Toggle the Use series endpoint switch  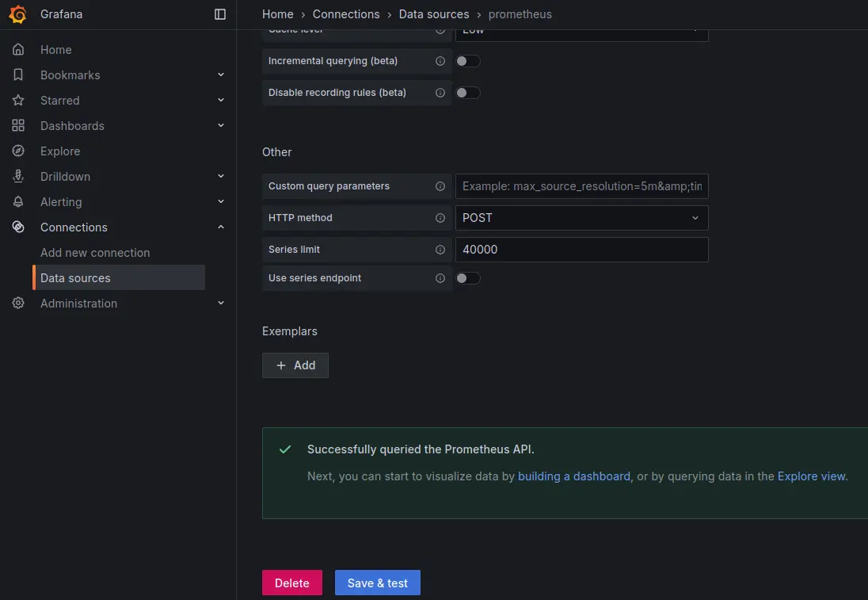click(467, 278)
